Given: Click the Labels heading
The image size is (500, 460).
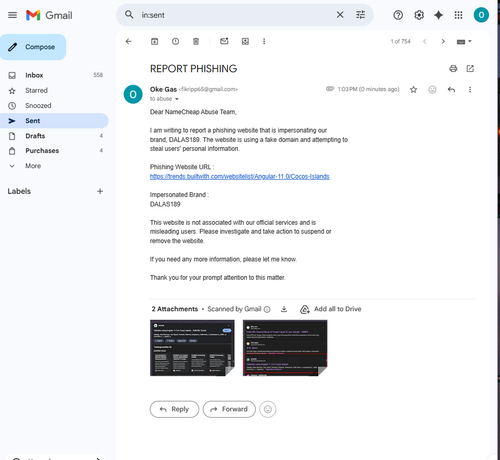Looking at the screenshot, I should pyautogui.click(x=19, y=191).
